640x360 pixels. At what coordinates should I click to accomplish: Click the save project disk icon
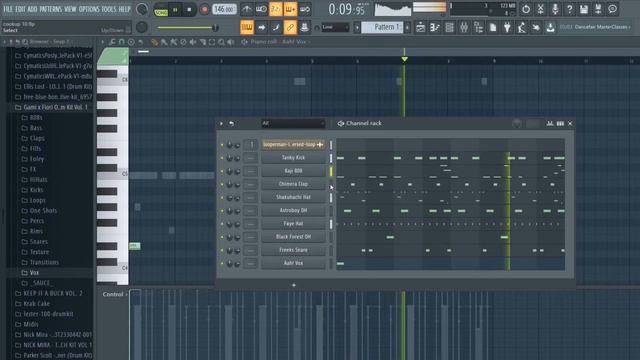coord(584,9)
